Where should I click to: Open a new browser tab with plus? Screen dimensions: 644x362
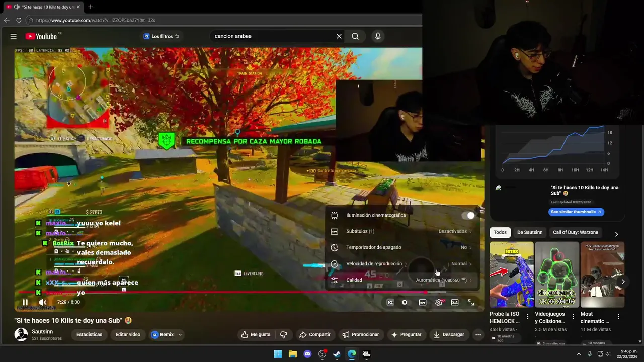point(91,7)
